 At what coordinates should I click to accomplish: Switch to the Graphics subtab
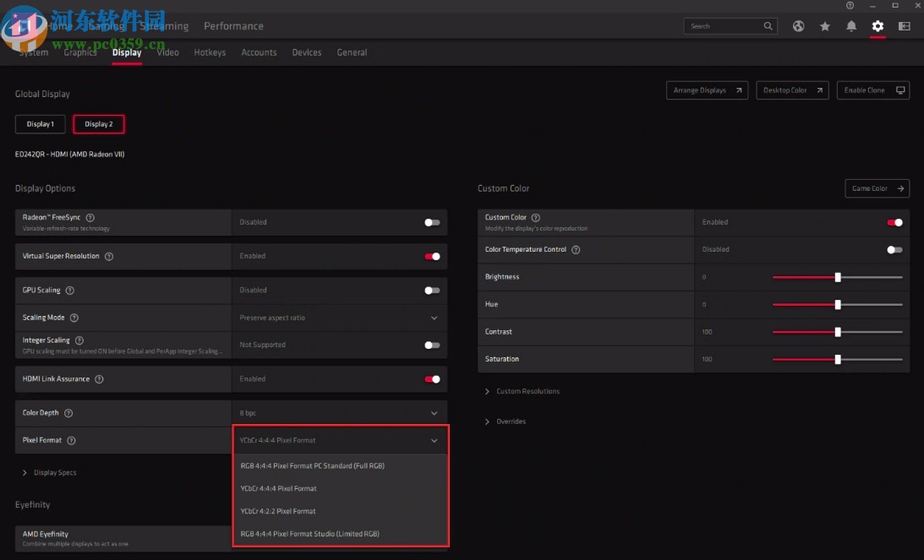tap(79, 52)
